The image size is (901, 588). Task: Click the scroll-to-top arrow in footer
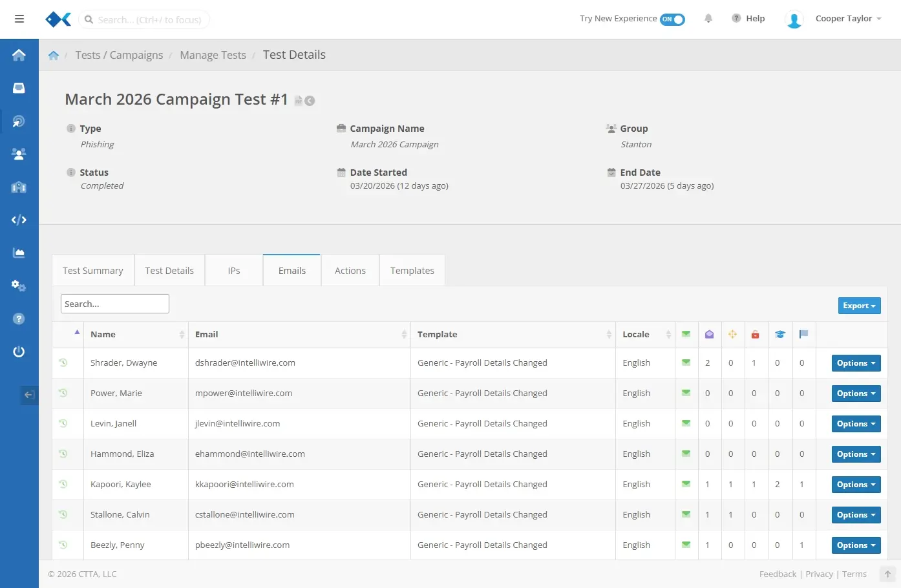[887, 574]
